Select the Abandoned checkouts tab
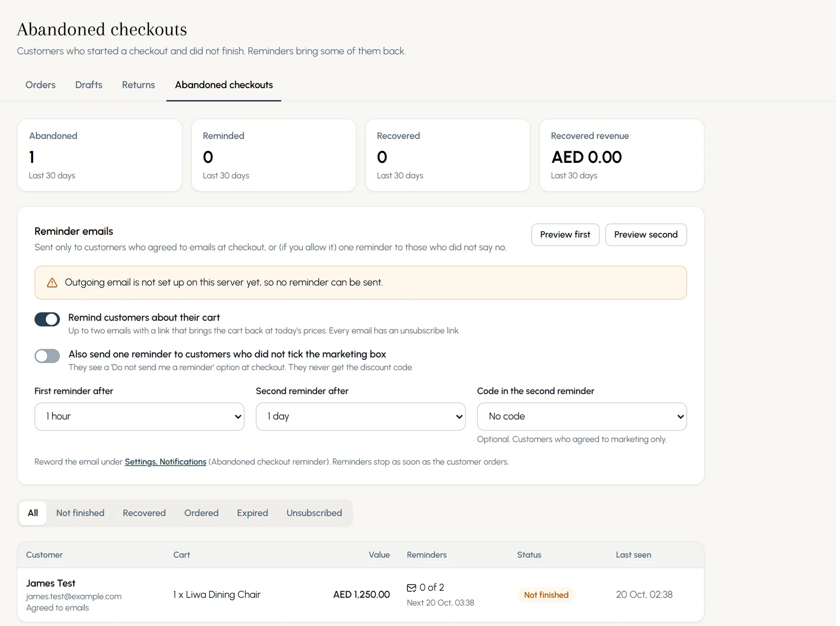The width and height of the screenshot is (840, 626). tap(224, 85)
